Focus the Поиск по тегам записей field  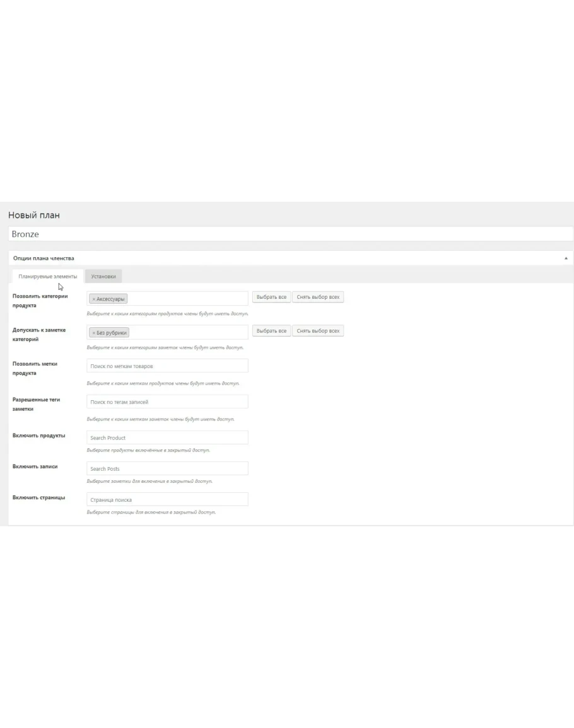click(x=167, y=402)
